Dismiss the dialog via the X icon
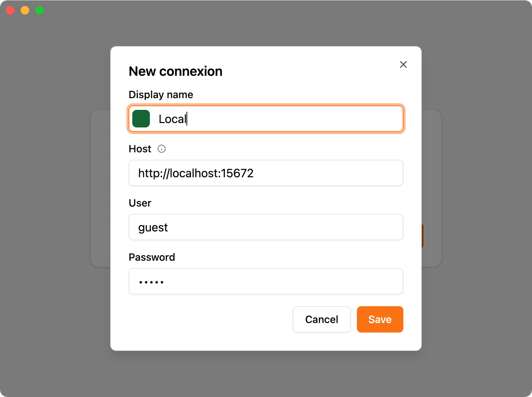Viewport: 532px width, 397px height. click(403, 64)
